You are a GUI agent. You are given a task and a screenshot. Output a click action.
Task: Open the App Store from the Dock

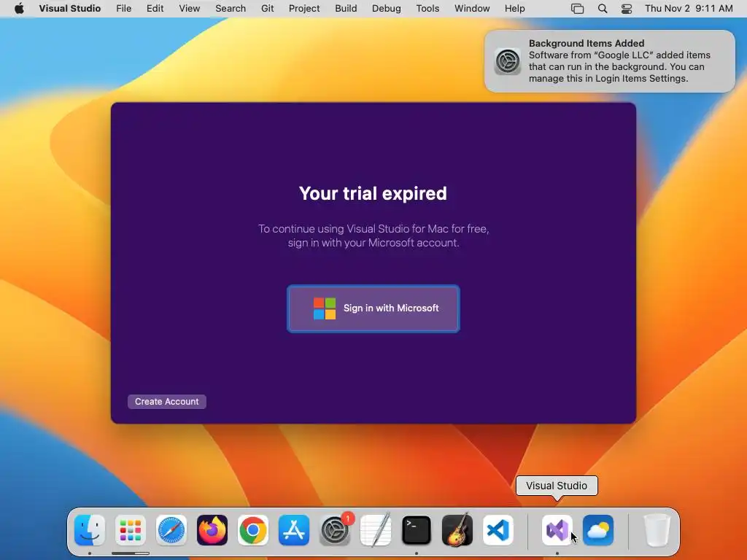click(294, 530)
